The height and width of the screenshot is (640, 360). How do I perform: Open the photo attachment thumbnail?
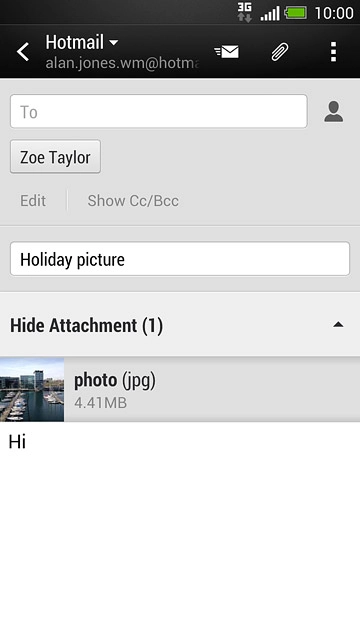click(x=32, y=389)
